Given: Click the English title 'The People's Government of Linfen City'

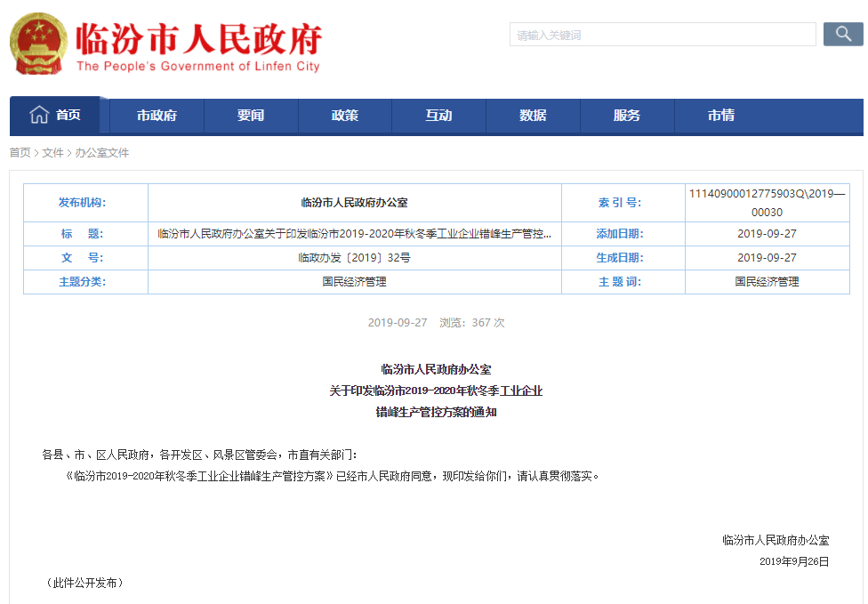Looking at the screenshot, I should click(x=198, y=66).
